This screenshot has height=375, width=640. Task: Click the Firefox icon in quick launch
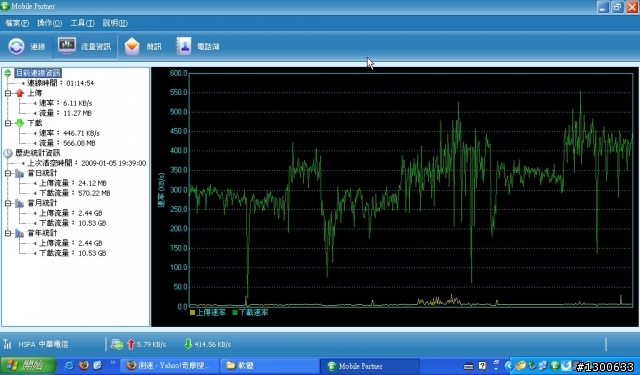84,365
